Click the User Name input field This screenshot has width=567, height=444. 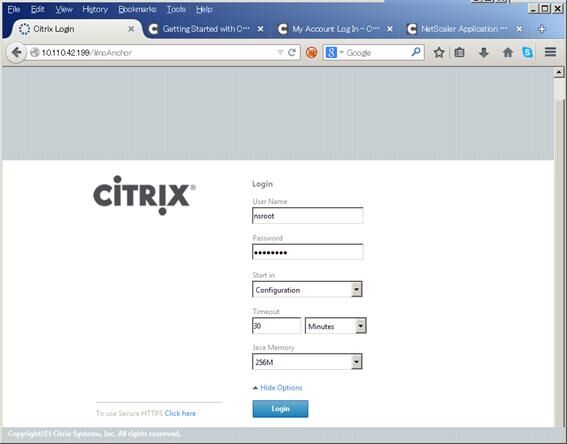point(308,215)
